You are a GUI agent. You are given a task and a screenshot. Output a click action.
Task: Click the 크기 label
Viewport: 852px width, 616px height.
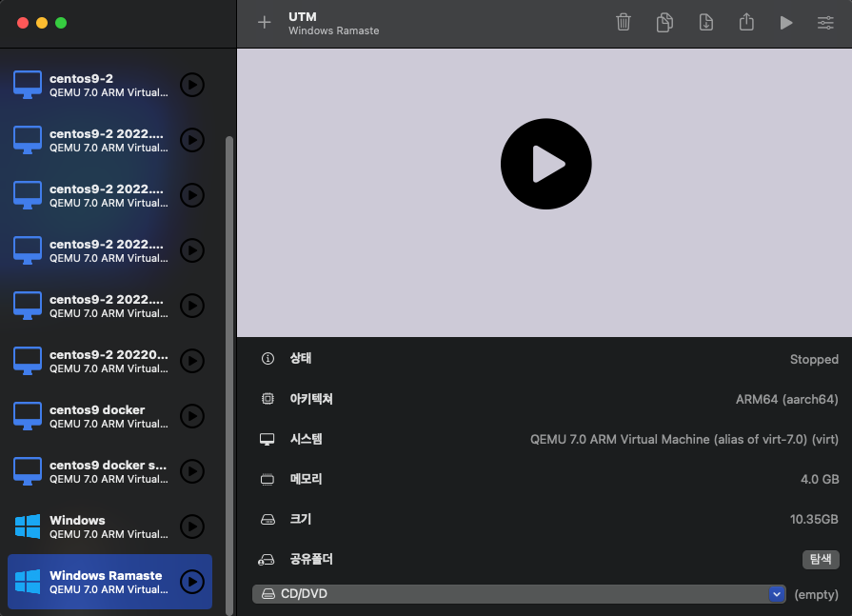pyautogui.click(x=301, y=519)
